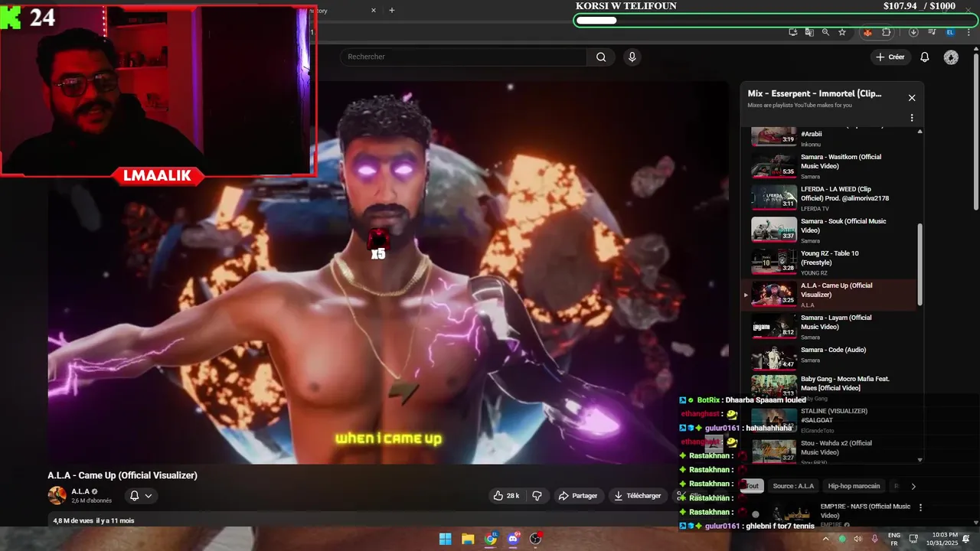
Task: Open the browser extensions puzzle icon
Action: [x=887, y=32]
